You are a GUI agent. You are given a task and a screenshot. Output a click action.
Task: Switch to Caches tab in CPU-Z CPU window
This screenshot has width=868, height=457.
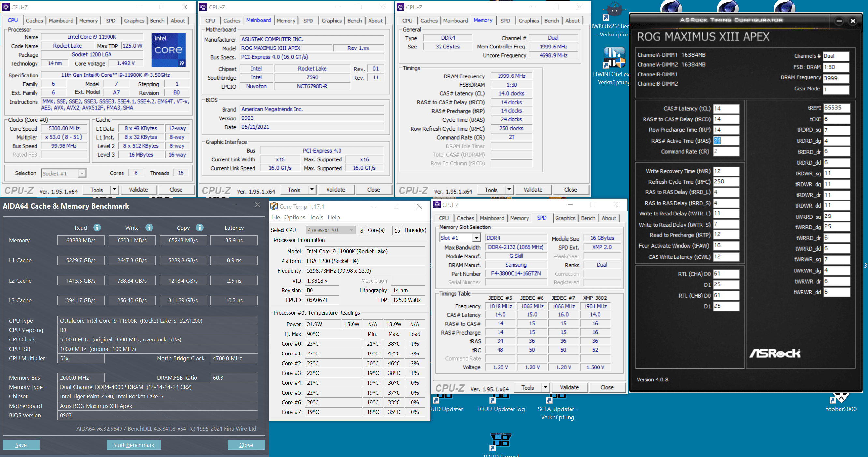coord(34,21)
